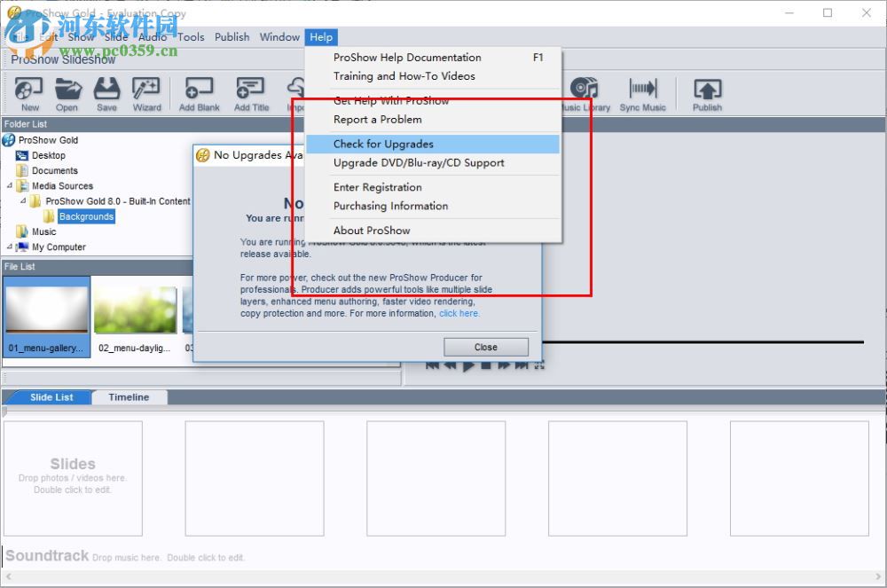
Task: Switch to the Timeline tab
Action: coord(129,397)
